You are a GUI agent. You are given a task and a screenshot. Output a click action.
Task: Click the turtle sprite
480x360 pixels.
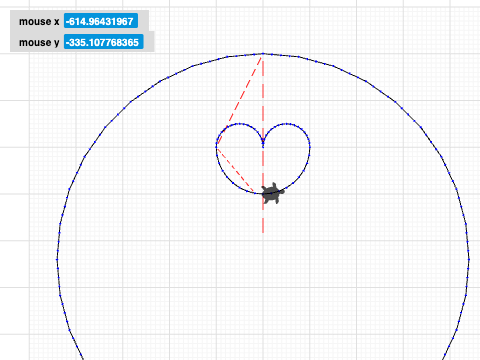click(x=272, y=193)
